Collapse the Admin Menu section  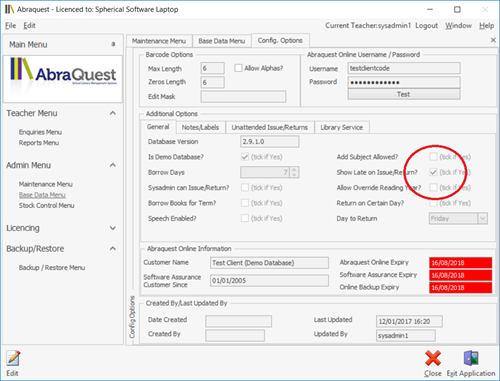pyautogui.click(x=113, y=165)
